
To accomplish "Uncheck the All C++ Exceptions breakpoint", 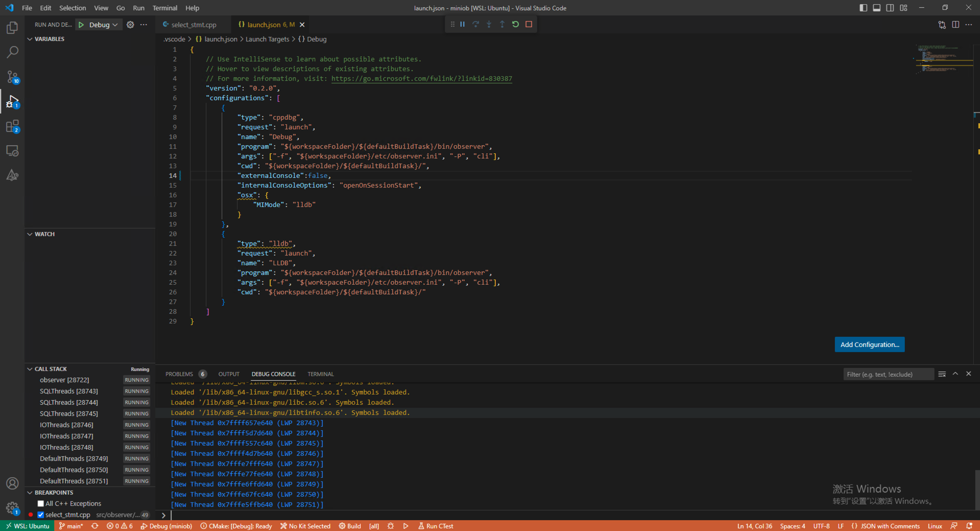I will (40, 503).
